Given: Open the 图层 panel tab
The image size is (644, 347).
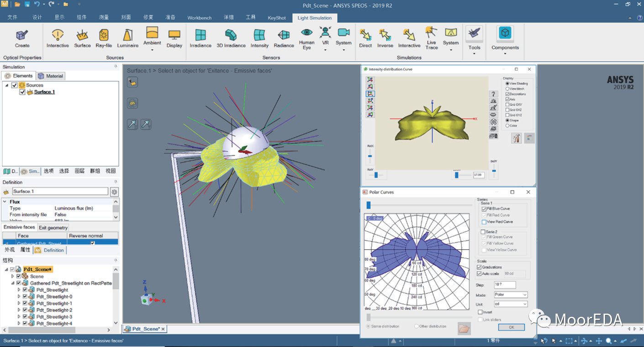Looking at the screenshot, I should tap(79, 171).
